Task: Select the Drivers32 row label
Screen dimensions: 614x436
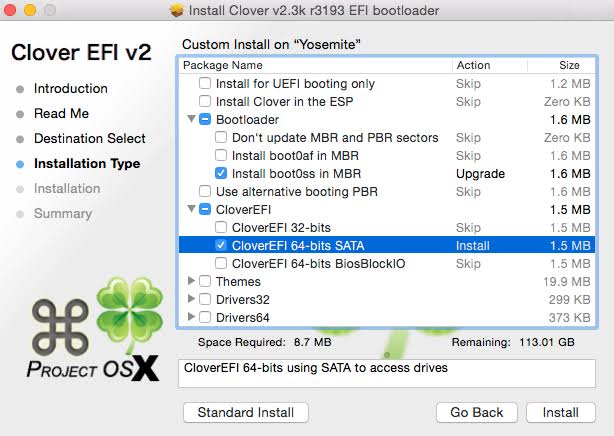Action: pos(243,300)
